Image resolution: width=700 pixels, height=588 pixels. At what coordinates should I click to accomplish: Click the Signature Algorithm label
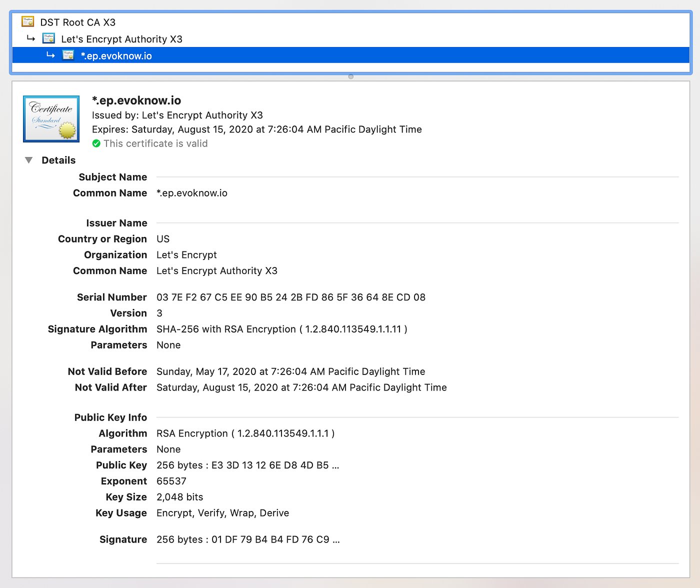(x=97, y=329)
